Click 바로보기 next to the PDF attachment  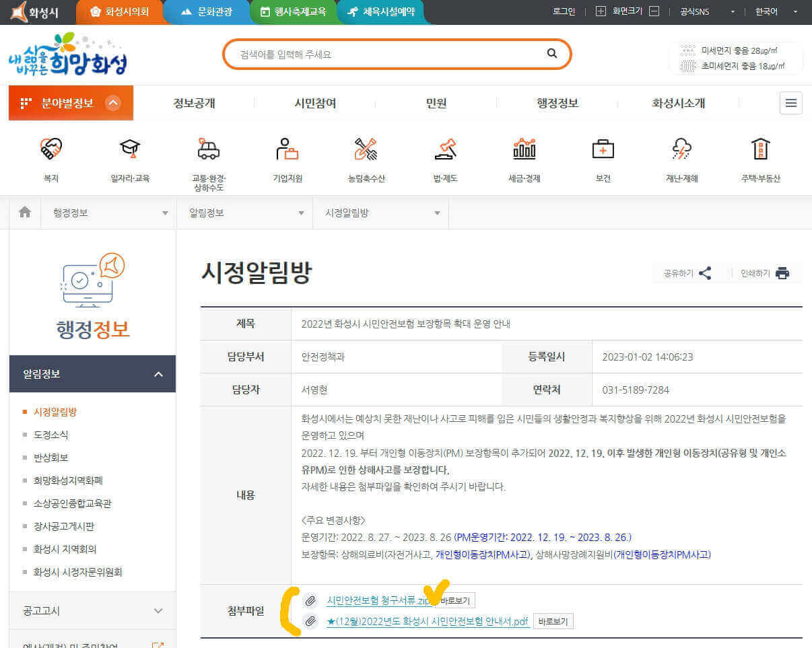(x=553, y=621)
